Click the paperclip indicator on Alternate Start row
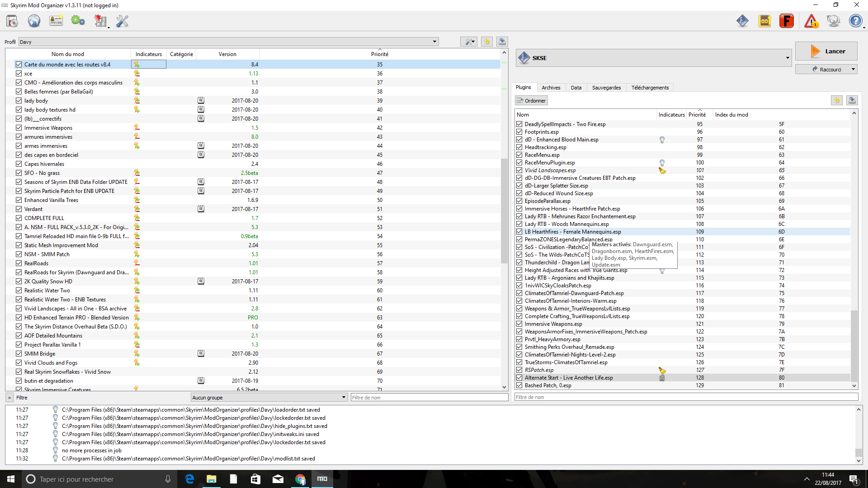Image resolution: width=868 pixels, height=488 pixels. [x=662, y=378]
